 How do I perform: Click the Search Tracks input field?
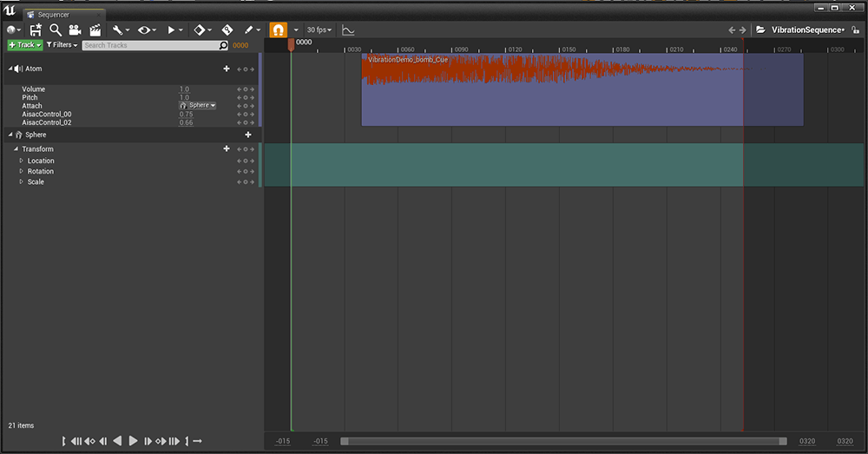tap(155, 45)
